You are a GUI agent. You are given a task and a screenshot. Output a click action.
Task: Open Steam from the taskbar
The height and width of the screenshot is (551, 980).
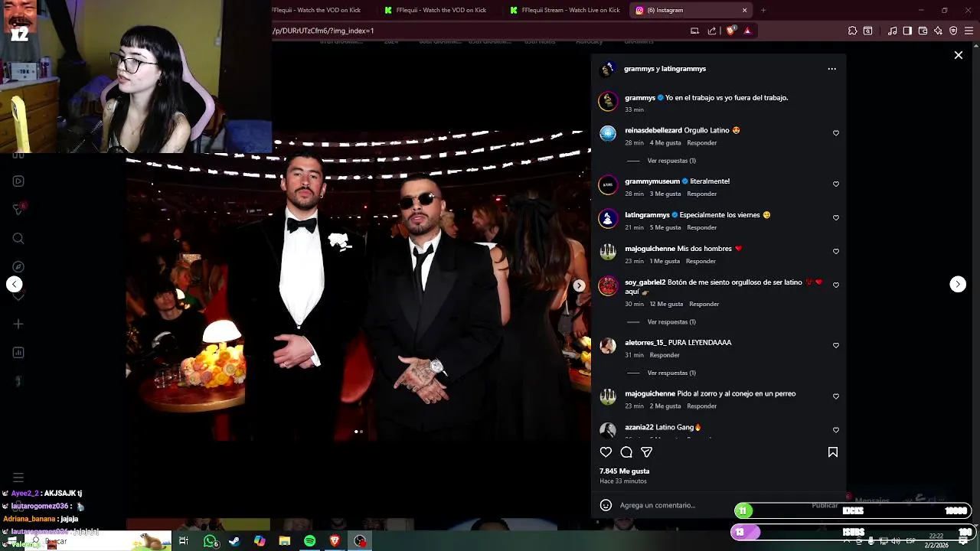tap(234, 541)
